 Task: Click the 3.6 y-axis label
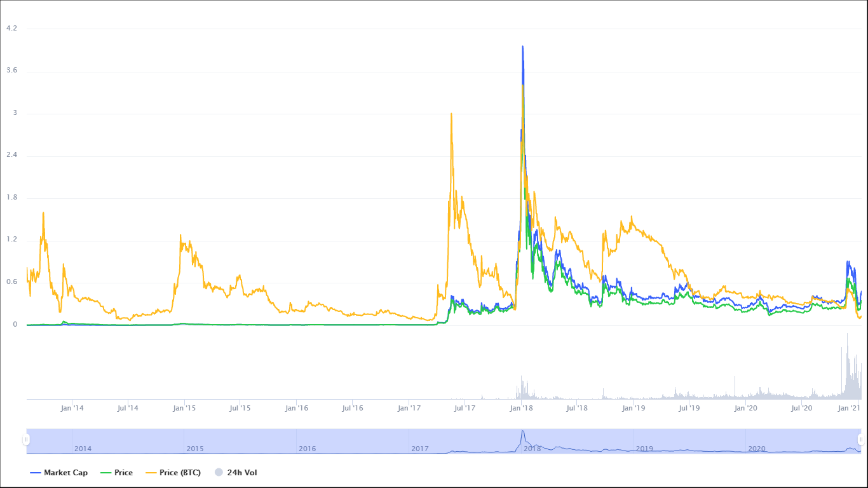pos(11,71)
